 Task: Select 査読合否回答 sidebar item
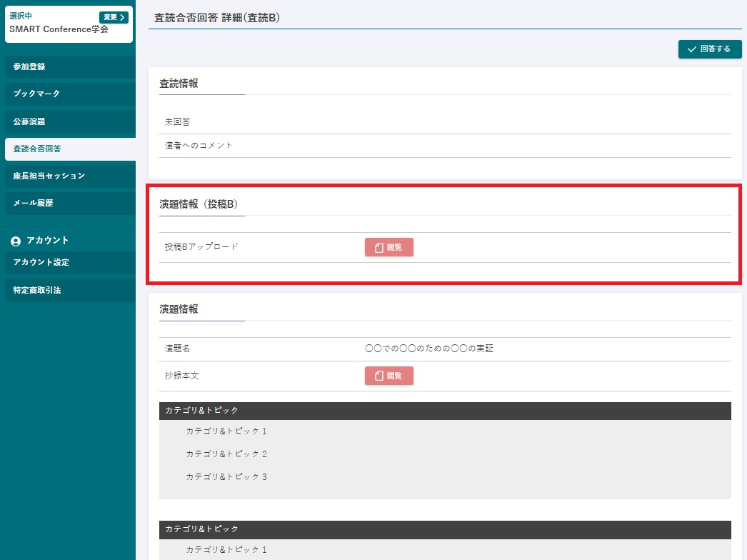68,149
